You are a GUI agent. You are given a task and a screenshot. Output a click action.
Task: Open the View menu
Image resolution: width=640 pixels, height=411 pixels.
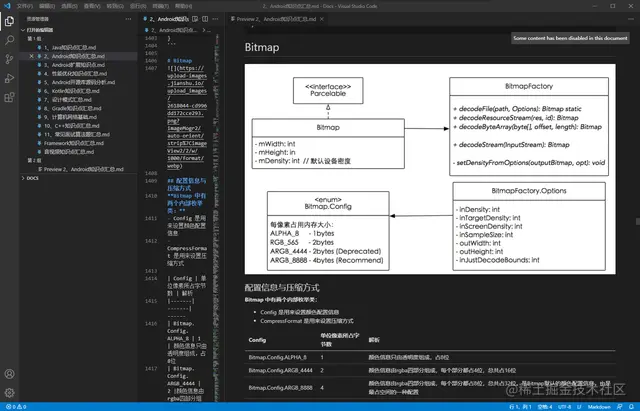[x=92, y=6]
